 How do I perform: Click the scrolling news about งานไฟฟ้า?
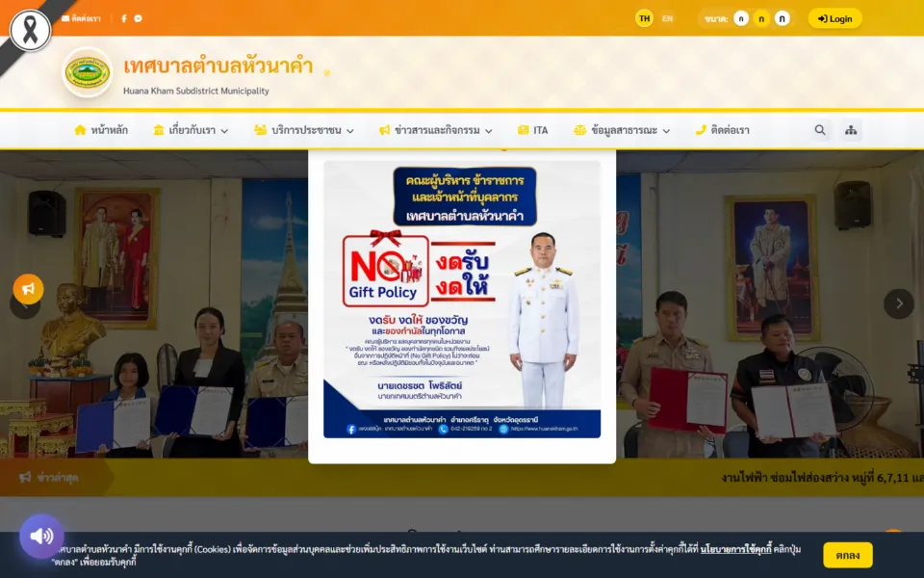tap(822, 477)
